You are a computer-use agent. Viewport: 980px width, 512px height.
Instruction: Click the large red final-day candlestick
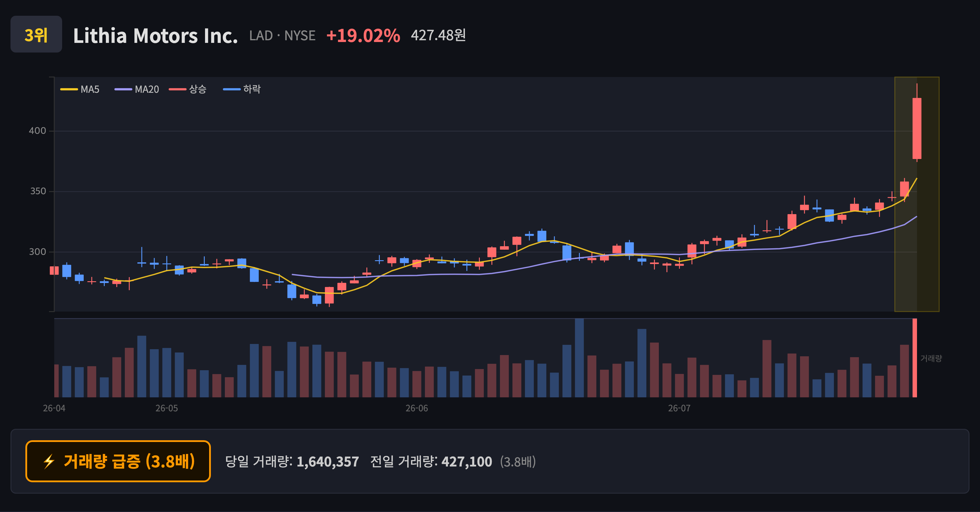pyautogui.click(x=917, y=129)
